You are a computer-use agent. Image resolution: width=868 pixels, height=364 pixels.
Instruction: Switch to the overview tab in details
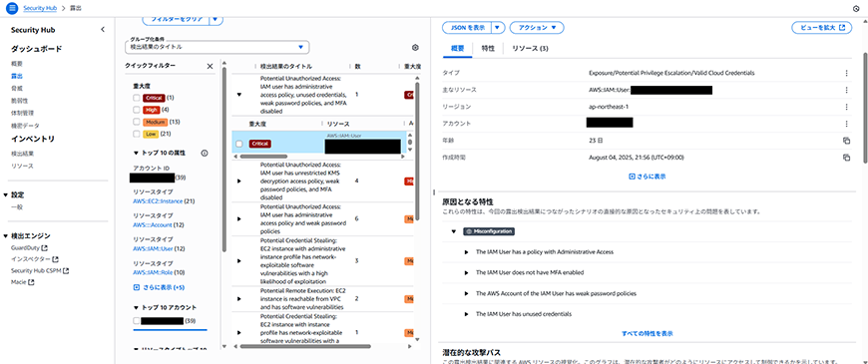[x=458, y=48]
